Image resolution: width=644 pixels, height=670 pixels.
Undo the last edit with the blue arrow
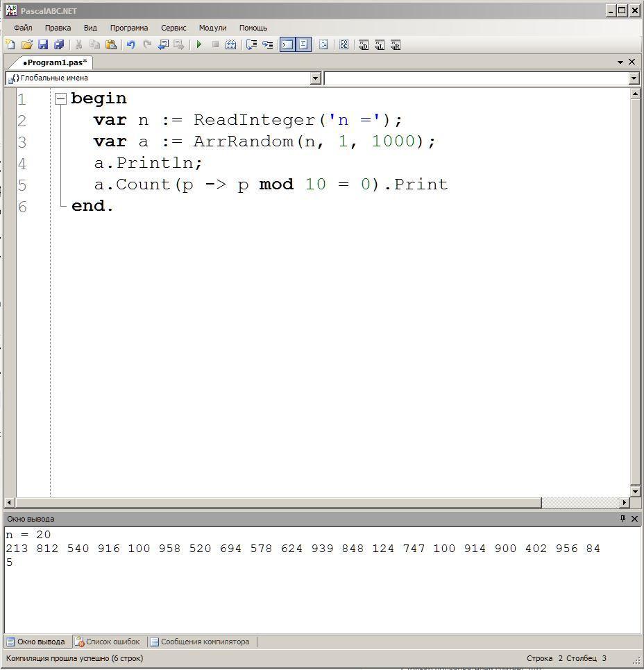coord(131,44)
